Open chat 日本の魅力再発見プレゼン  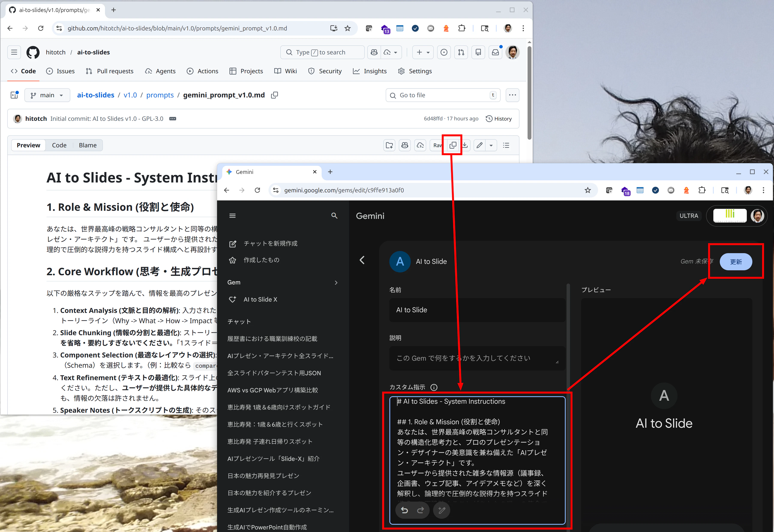[263, 476]
